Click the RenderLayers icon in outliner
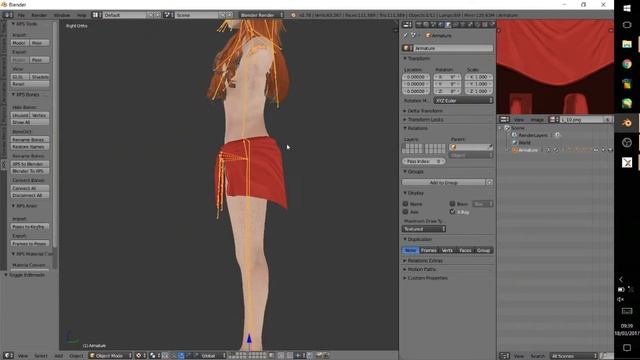This screenshot has width=640, height=360. pos(514,135)
